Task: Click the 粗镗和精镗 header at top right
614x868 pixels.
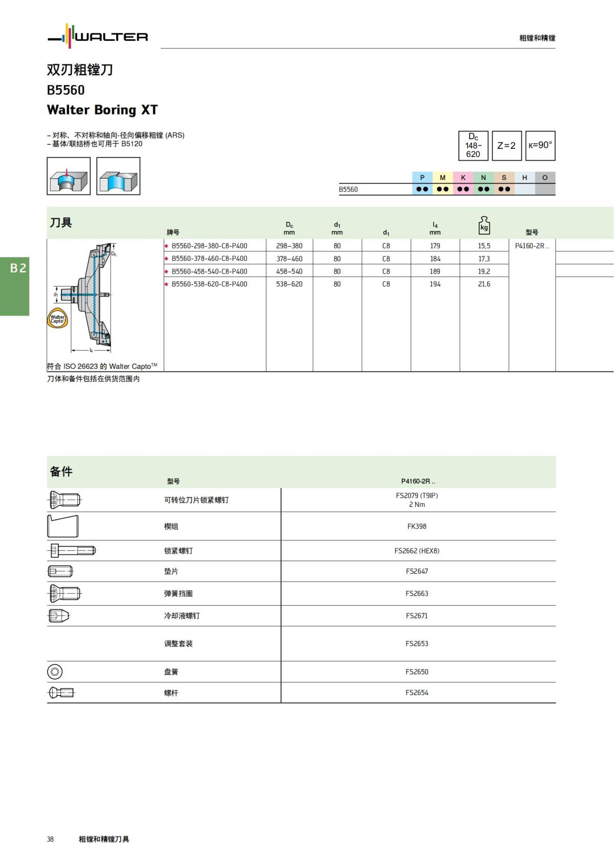Action: pos(537,38)
